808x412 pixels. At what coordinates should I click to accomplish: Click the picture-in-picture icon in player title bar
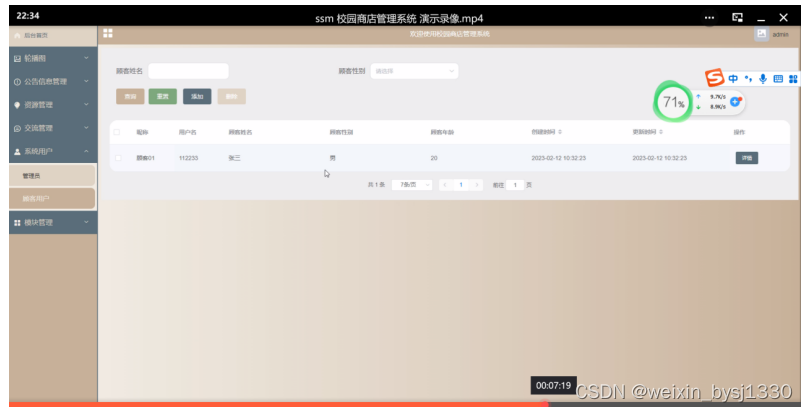point(737,18)
